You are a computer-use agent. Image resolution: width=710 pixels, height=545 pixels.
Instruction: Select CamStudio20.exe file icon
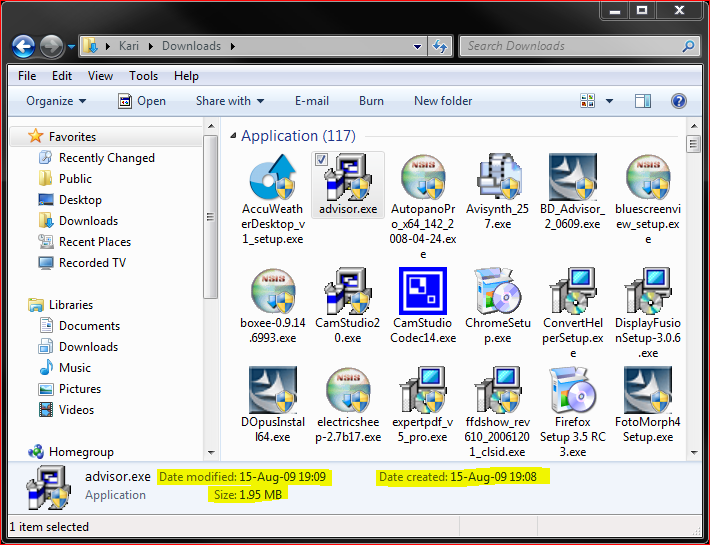(347, 291)
